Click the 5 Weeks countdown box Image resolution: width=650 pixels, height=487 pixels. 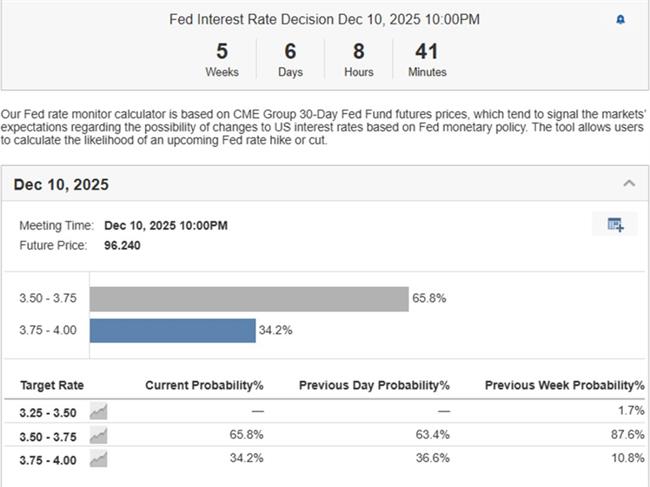pos(222,58)
